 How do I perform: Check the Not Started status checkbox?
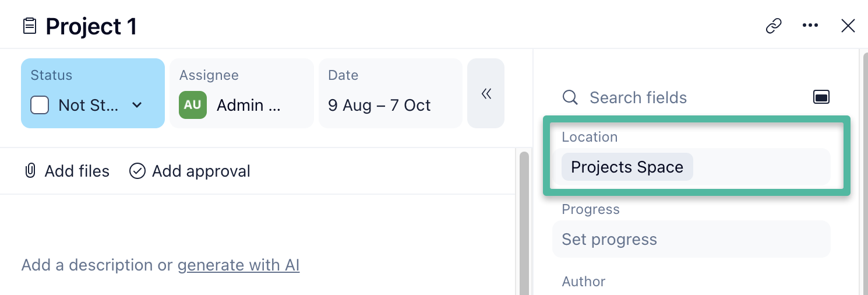click(x=39, y=105)
